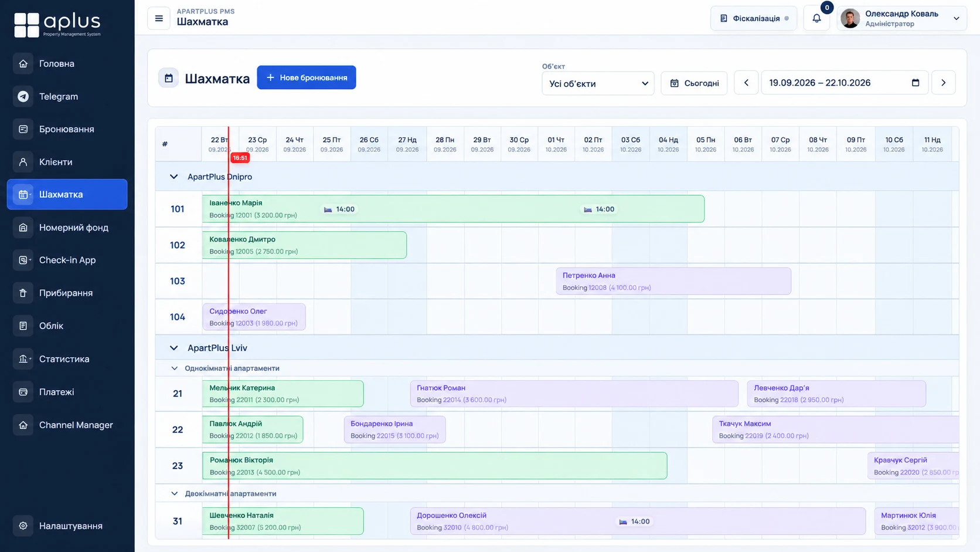Click first bed 14:00 marker in room 101
The width and height of the screenshot is (980, 552).
point(339,209)
